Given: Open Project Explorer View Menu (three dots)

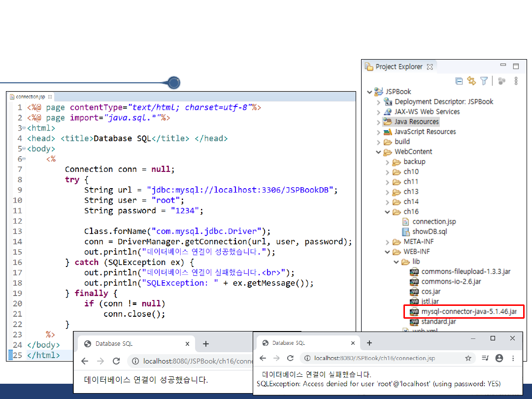Looking at the screenshot, I should [x=516, y=81].
